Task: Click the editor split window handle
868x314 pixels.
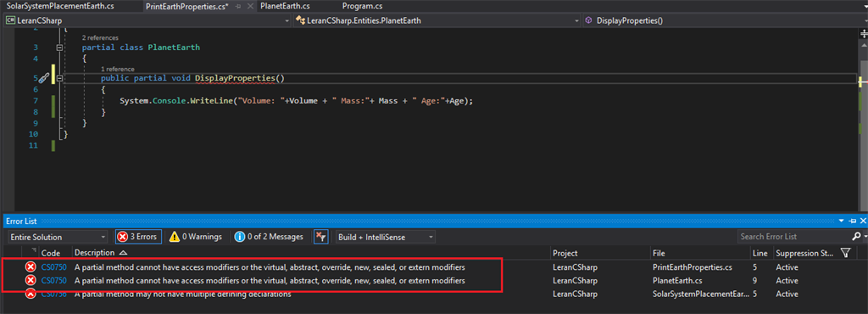Action: coord(863,34)
